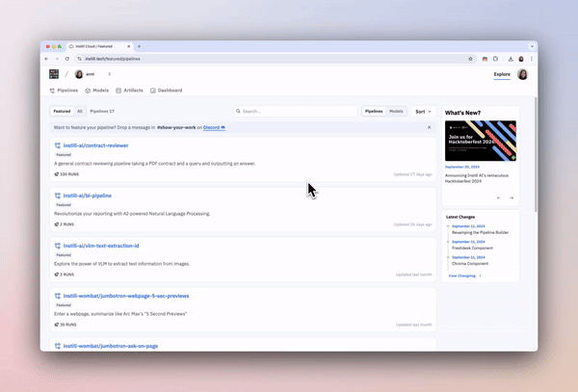
Task: Go to Explore page
Action: (x=502, y=74)
